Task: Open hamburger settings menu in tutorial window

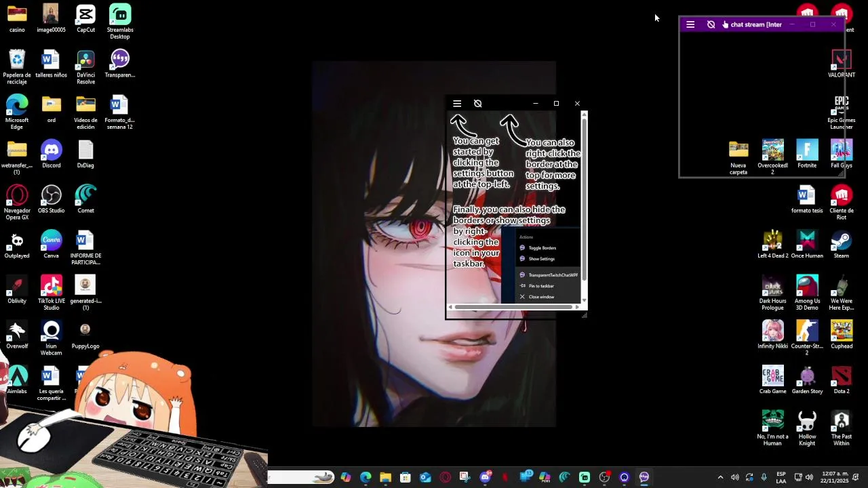Action: coord(457,104)
